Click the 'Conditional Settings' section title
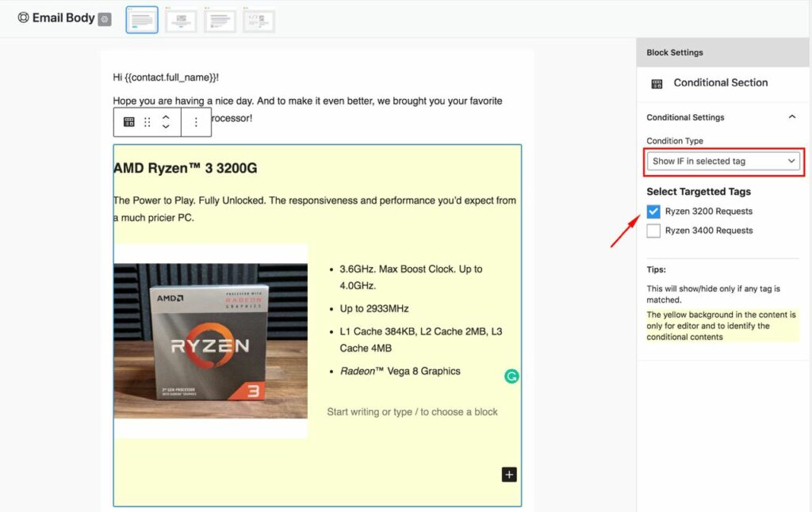This screenshot has height=512, width=812. [x=685, y=117]
